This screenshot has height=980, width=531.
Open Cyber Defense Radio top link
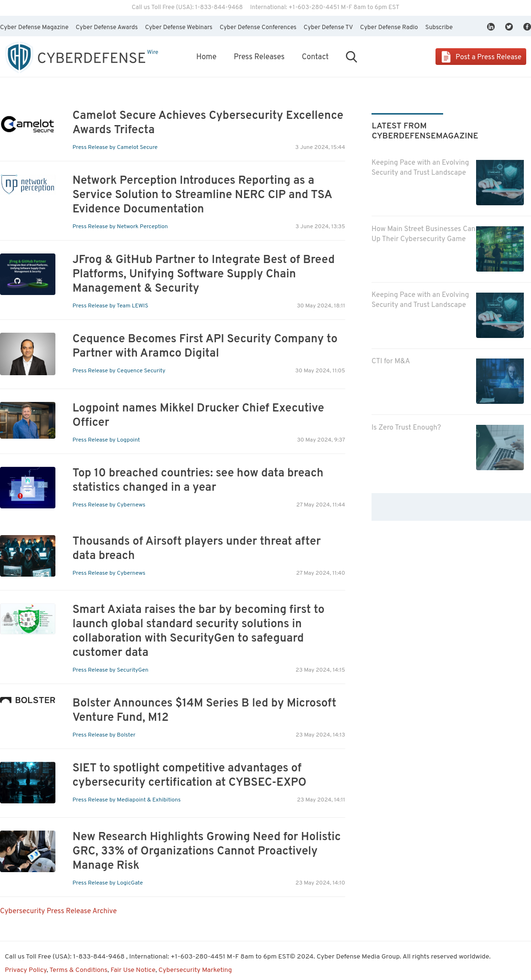click(x=389, y=27)
